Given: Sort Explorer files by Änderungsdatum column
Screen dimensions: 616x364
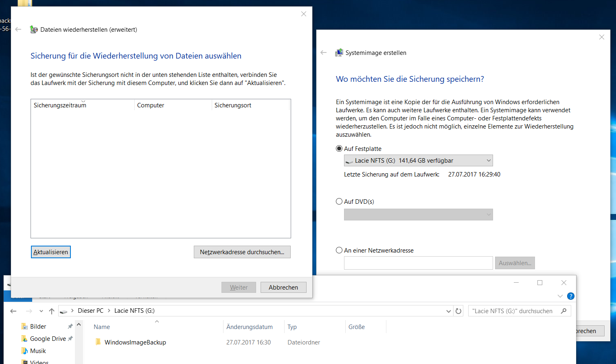Looking at the screenshot, I should click(x=254, y=327).
